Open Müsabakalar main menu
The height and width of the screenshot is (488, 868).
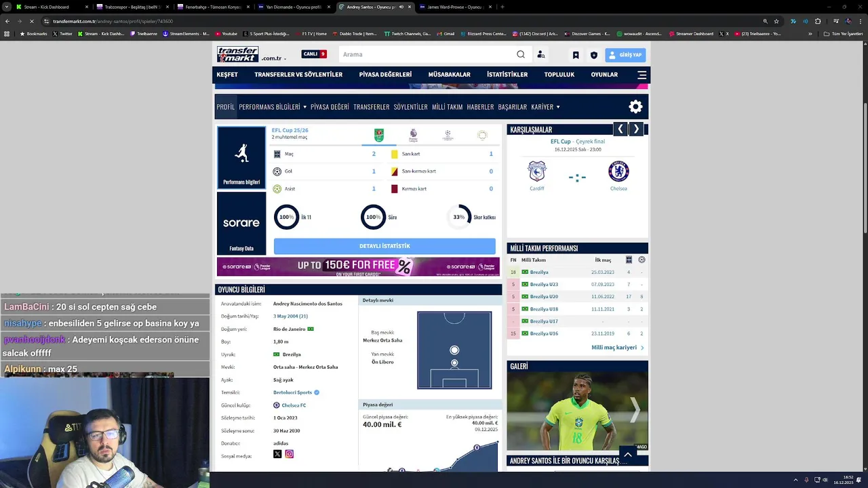pyautogui.click(x=449, y=75)
